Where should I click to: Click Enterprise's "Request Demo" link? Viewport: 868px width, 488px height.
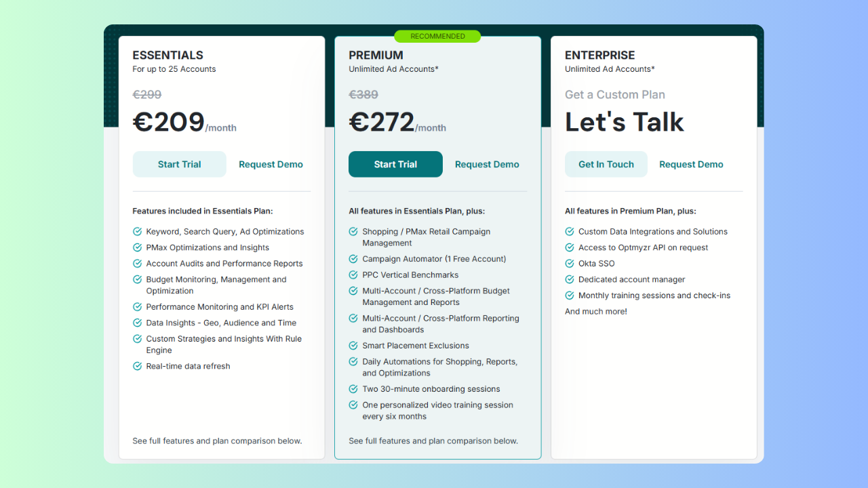click(x=691, y=164)
